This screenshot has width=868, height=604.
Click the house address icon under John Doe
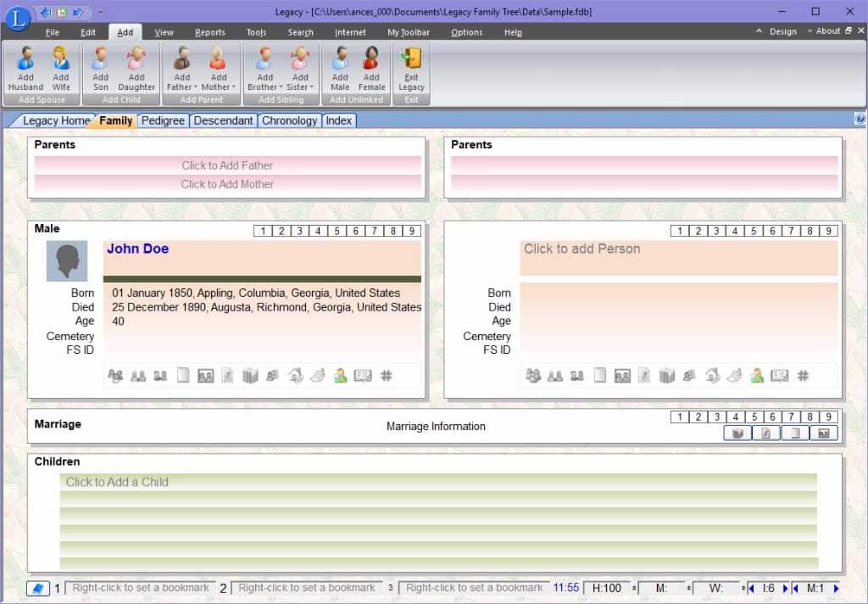(296, 376)
